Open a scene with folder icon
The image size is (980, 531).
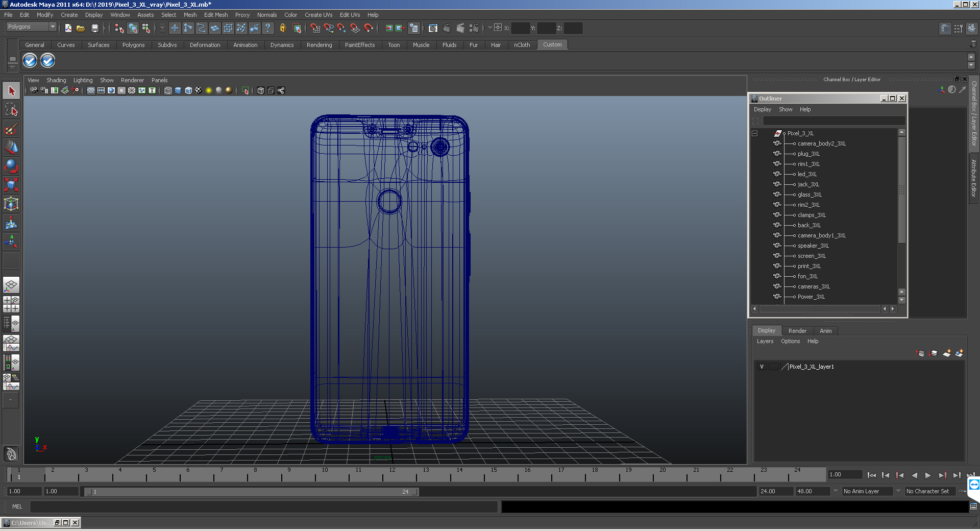click(x=81, y=28)
